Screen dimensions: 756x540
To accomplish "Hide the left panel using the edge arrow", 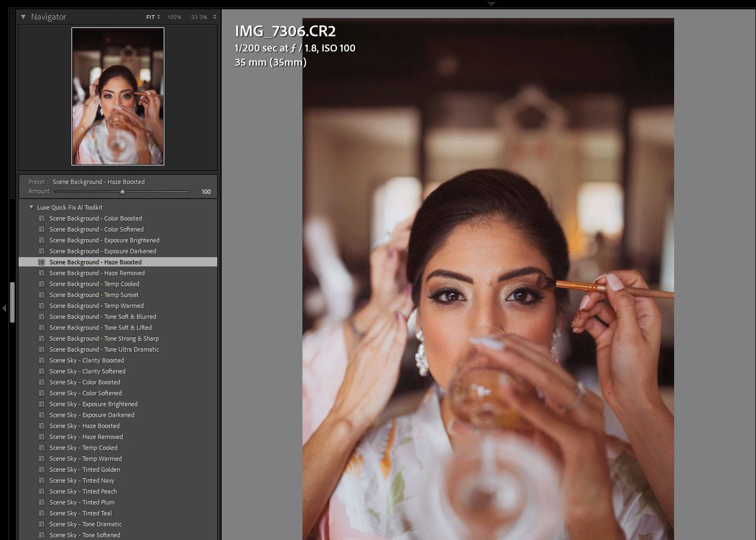I will coord(4,308).
